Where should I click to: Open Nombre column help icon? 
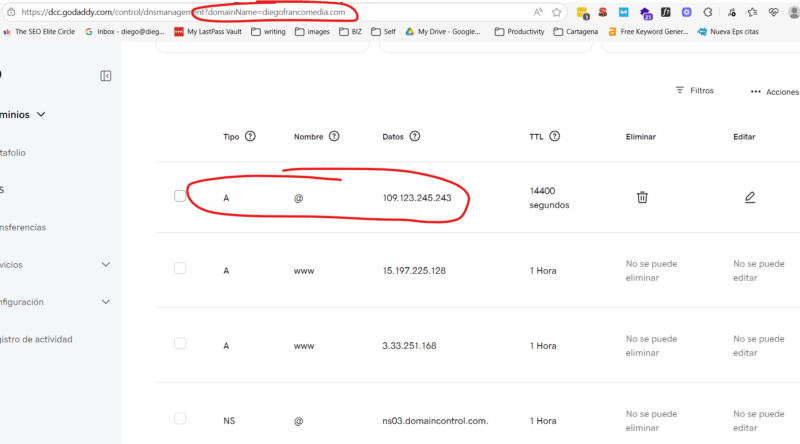coord(334,136)
